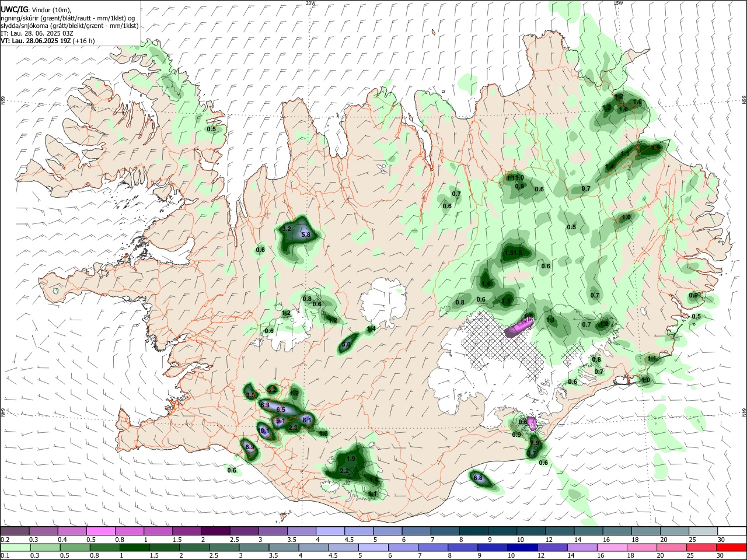747x560 pixels.
Task: Click the top-legend swatch between 0.2 and 0.3
Action: pyautogui.click(x=15, y=531)
